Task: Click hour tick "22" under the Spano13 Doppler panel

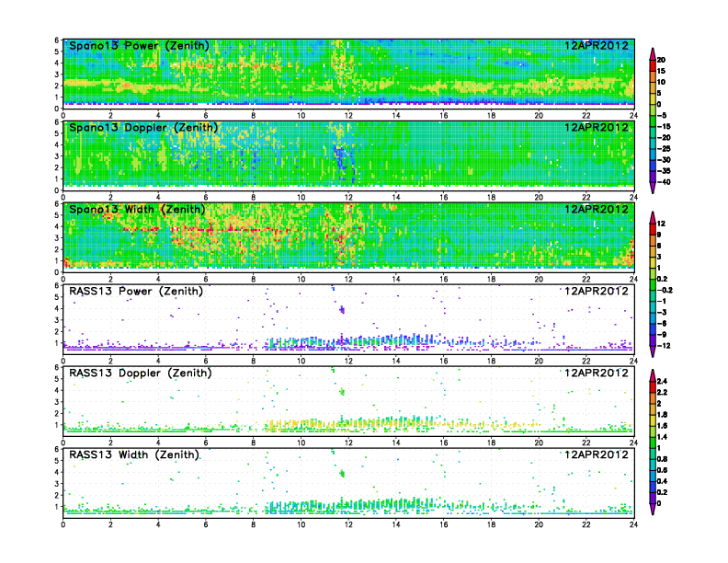Action: (586, 198)
